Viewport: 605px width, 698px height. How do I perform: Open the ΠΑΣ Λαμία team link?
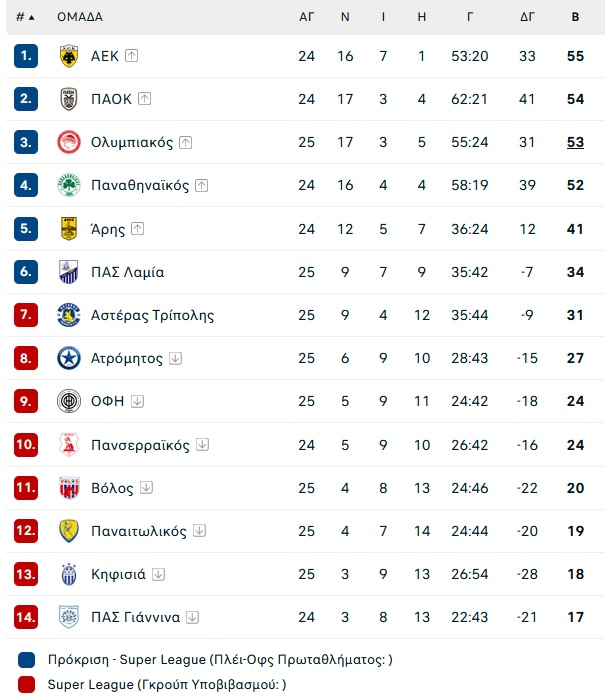point(127,272)
